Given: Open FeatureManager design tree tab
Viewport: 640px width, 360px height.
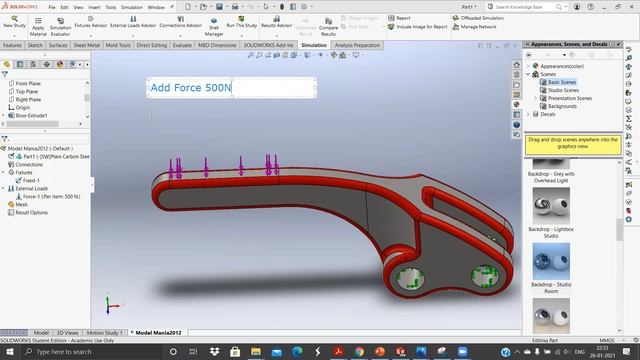Looking at the screenshot, I should pos(7,64).
